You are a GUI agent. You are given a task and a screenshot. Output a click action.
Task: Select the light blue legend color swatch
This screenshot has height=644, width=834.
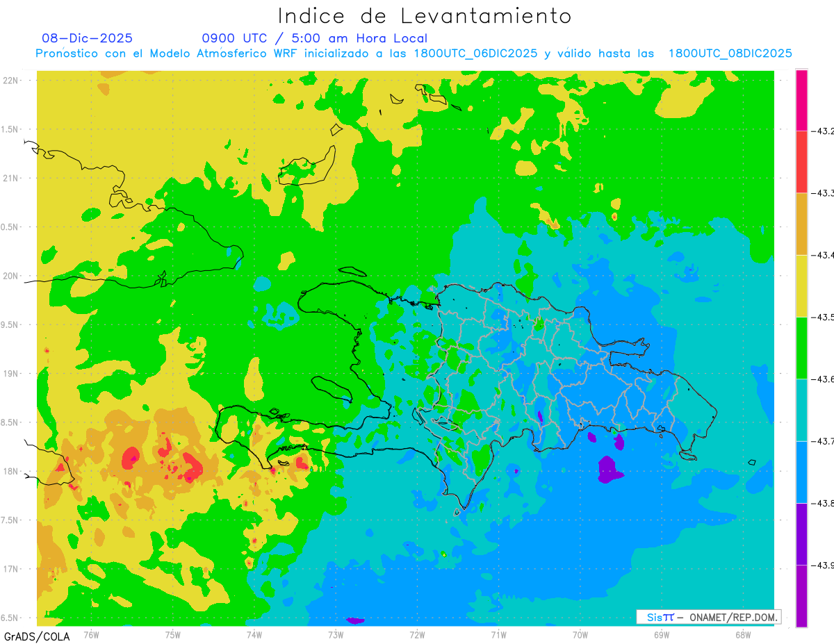tap(801, 472)
